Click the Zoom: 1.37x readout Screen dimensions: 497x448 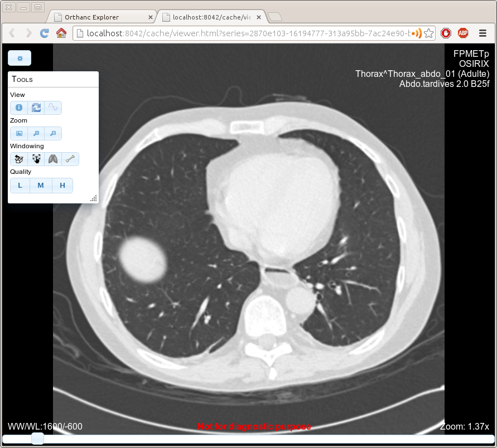(x=465, y=426)
